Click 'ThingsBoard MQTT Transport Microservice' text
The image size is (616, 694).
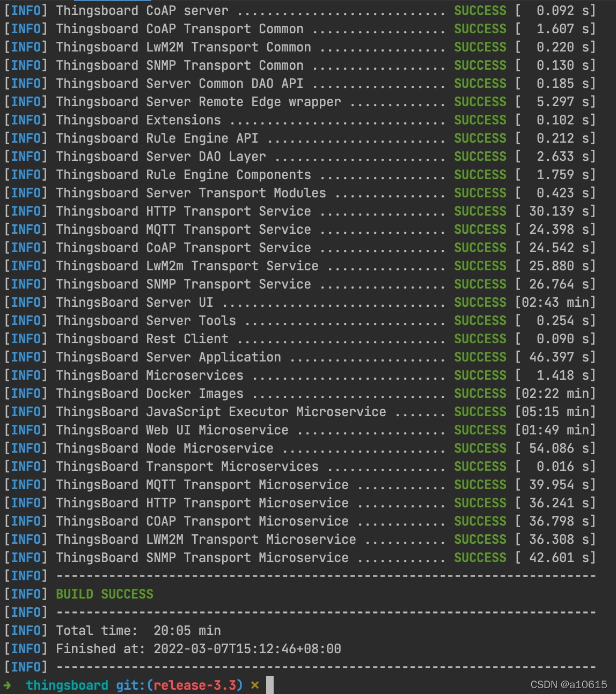click(x=202, y=485)
